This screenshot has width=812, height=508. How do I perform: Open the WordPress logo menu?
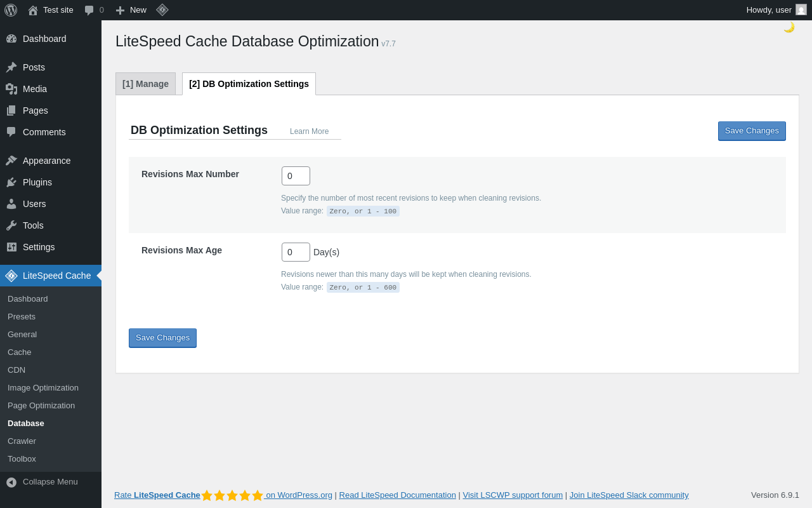[11, 10]
